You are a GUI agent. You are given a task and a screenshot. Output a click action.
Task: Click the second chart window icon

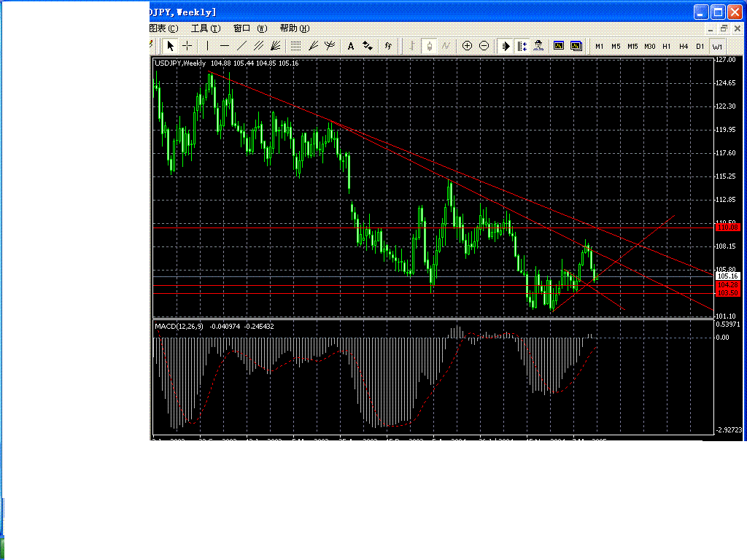click(576, 46)
